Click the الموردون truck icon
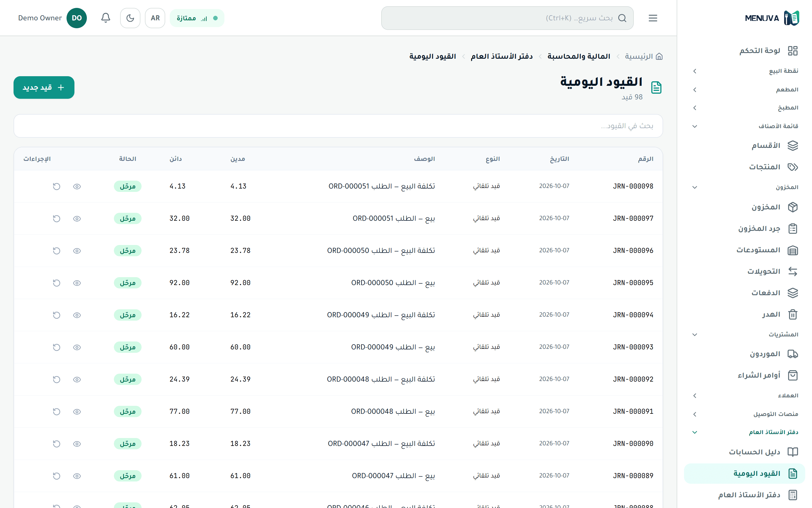The width and height of the screenshot is (812, 508). point(793,354)
